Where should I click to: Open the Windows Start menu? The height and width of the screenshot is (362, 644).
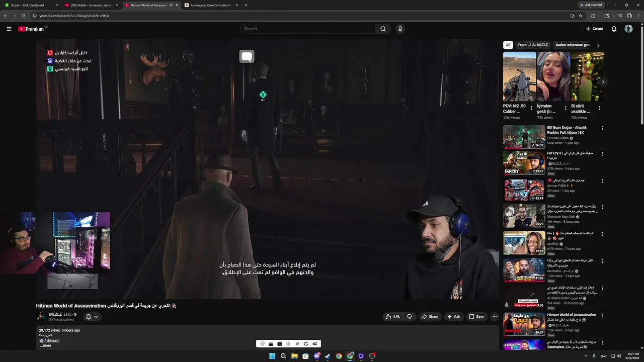[x=272, y=356]
